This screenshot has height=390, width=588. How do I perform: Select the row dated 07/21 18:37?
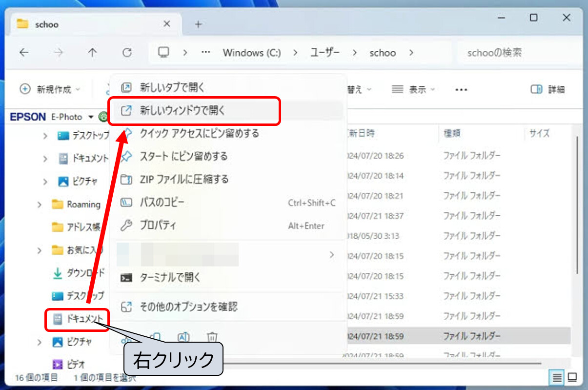pyautogui.click(x=458, y=216)
